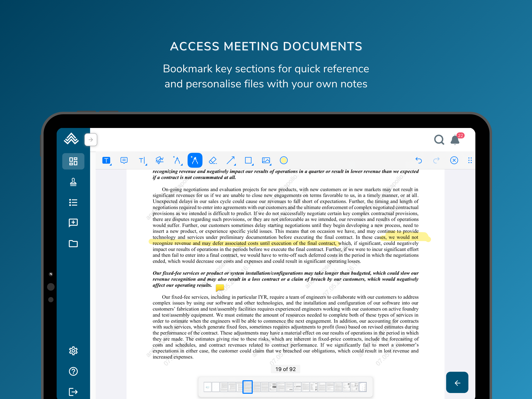The width and height of the screenshot is (532, 399).
Task: Add a comment note annotation
Action: pos(124,160)
